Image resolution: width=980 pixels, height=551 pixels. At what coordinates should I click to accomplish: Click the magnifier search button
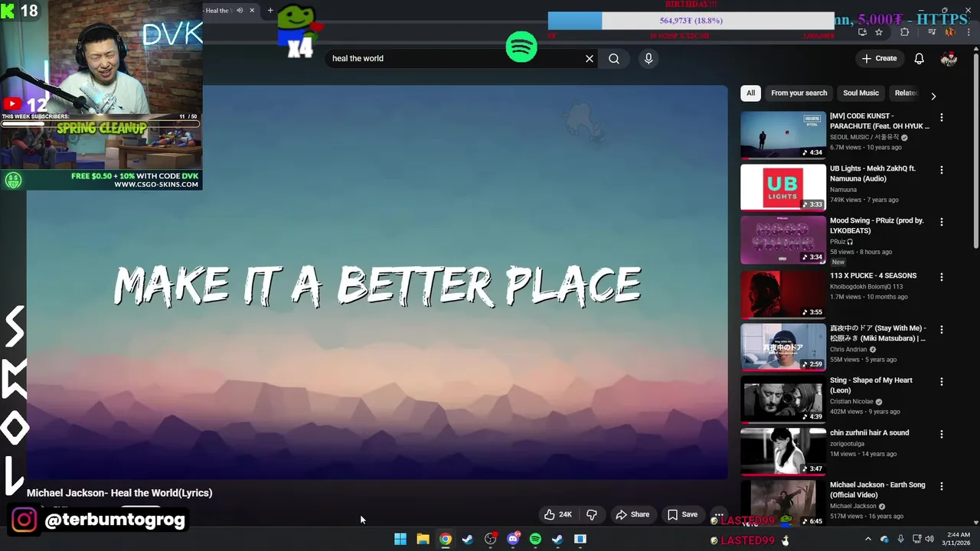pyautogui.click(x=614, y=58)
